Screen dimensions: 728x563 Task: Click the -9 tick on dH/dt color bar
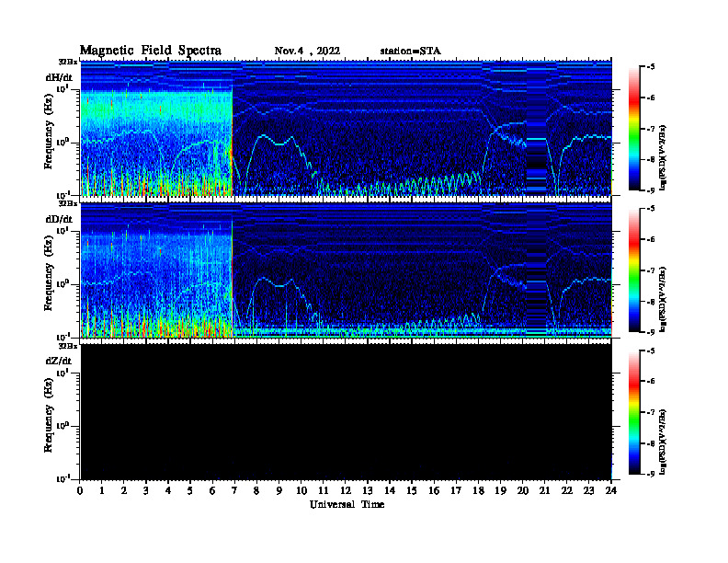point(651,190)
